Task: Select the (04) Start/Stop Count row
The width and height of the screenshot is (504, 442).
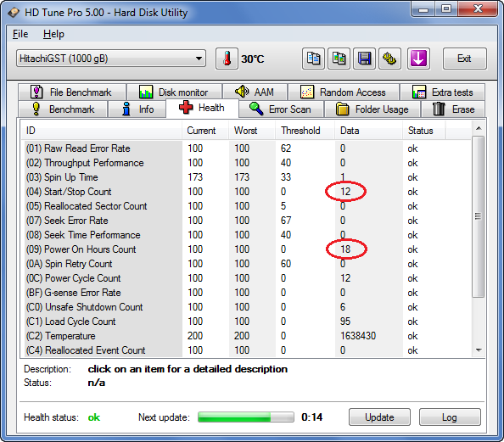Action: point(246,192)
